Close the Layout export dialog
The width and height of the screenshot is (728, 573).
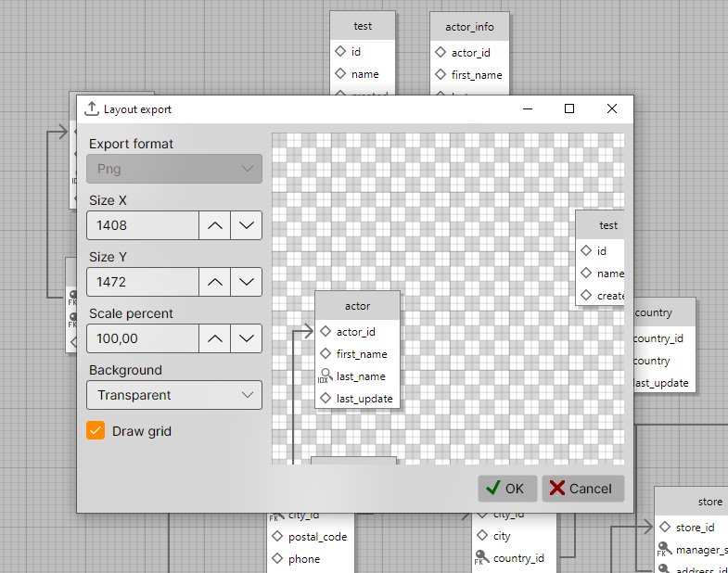pos(612,108)
